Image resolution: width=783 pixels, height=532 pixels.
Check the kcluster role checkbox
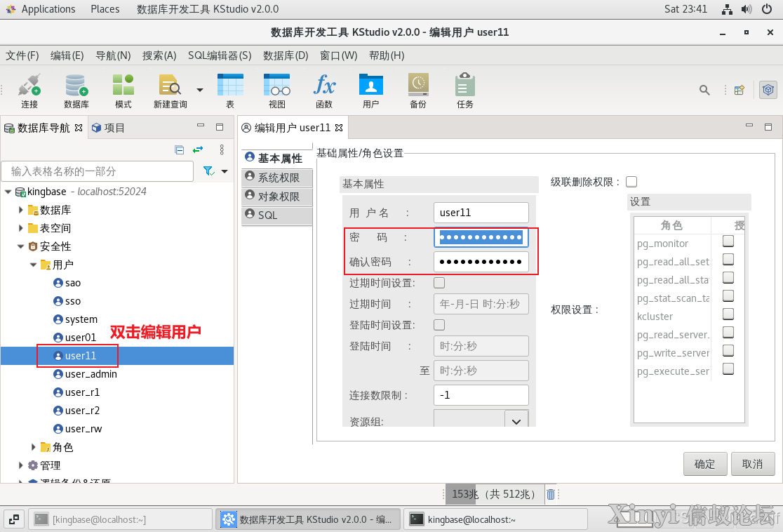point(728,314)
